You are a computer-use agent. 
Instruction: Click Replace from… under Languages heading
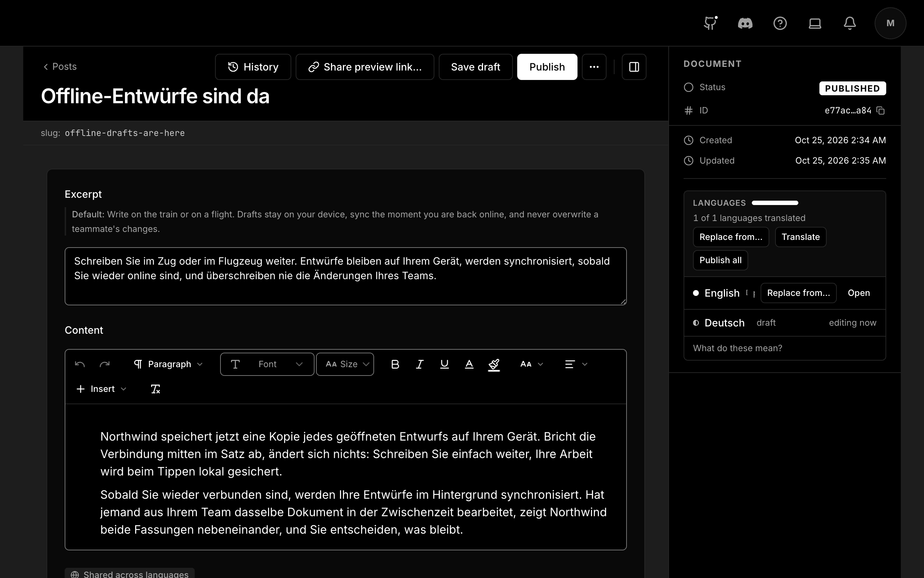[731, 237]
